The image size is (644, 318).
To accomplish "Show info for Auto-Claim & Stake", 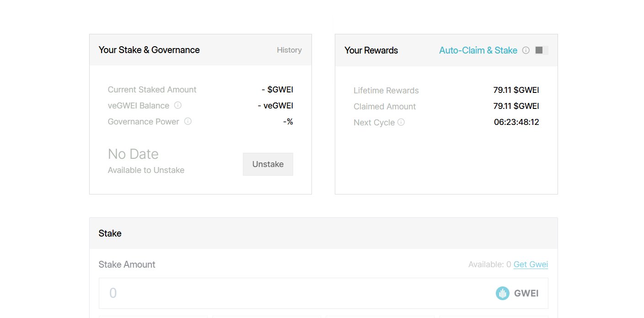I will click(526, 50).
